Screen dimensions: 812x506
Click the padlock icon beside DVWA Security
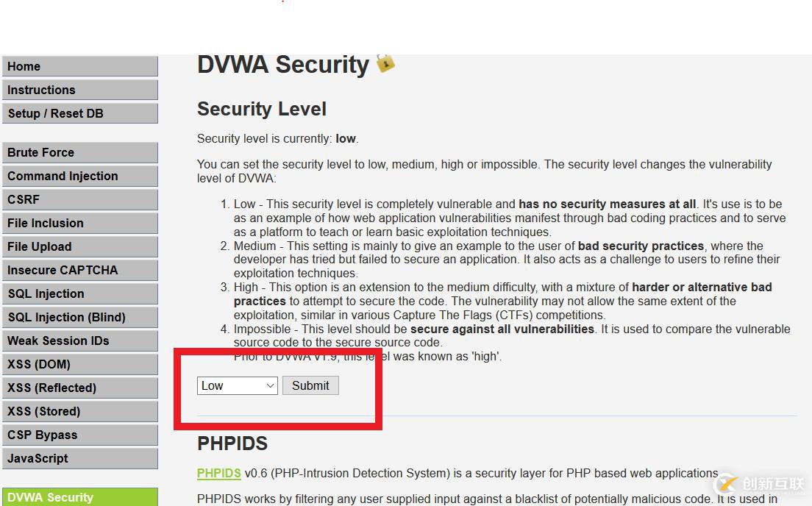click(385, 63)
